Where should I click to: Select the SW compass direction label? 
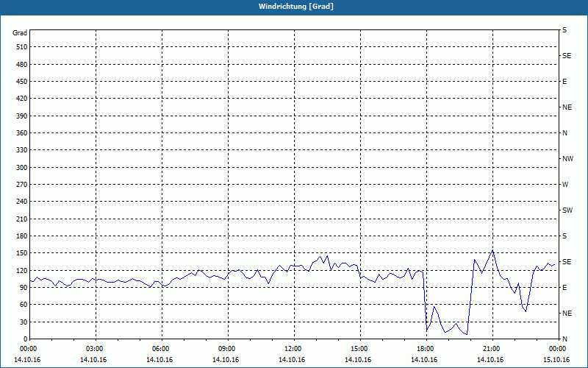click(x=567, y=210)
